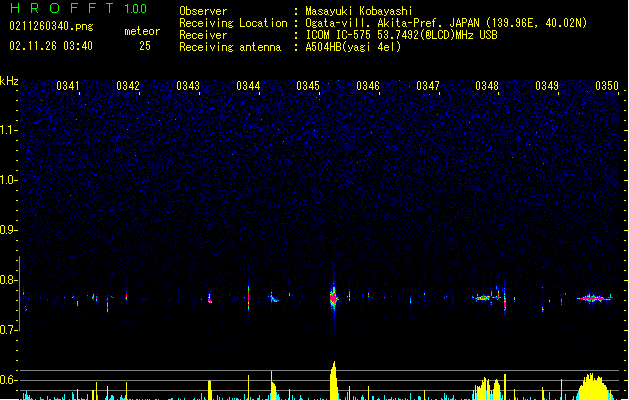Click the 0347 time marker
Image resolution: width=629 pixels, height=400 pixels.
pyautogui.click(x=428, y=86)
